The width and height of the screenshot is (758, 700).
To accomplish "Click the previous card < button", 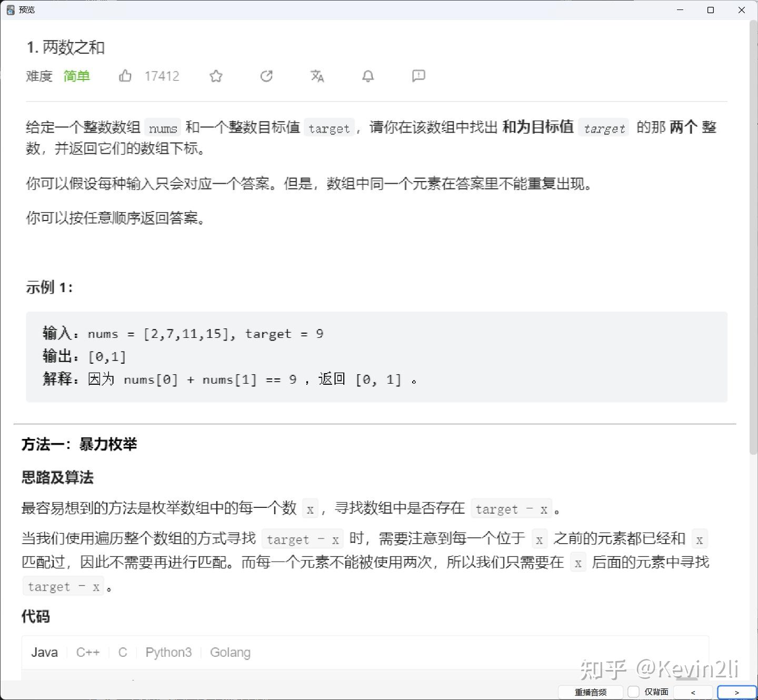I will click(x=693, y=692).
